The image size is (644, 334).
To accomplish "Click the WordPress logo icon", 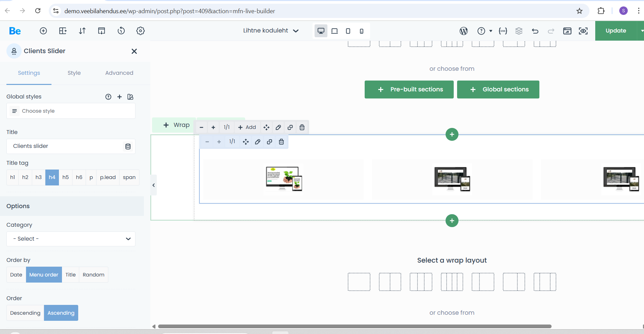I will tap(464, 31).
